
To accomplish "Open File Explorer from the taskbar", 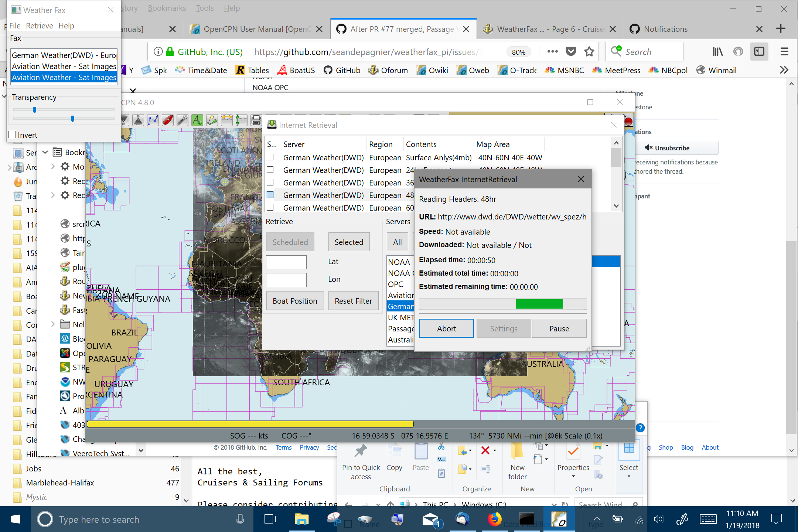I will 301,519.
